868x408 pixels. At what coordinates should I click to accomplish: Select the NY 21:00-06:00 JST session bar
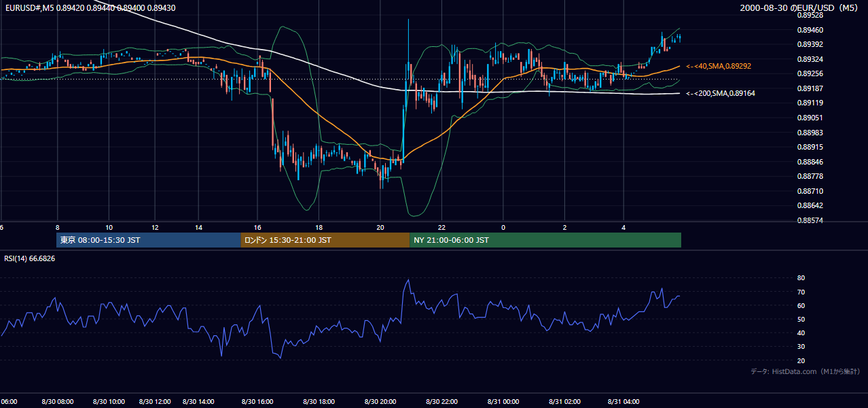click(x=545, y=240)
